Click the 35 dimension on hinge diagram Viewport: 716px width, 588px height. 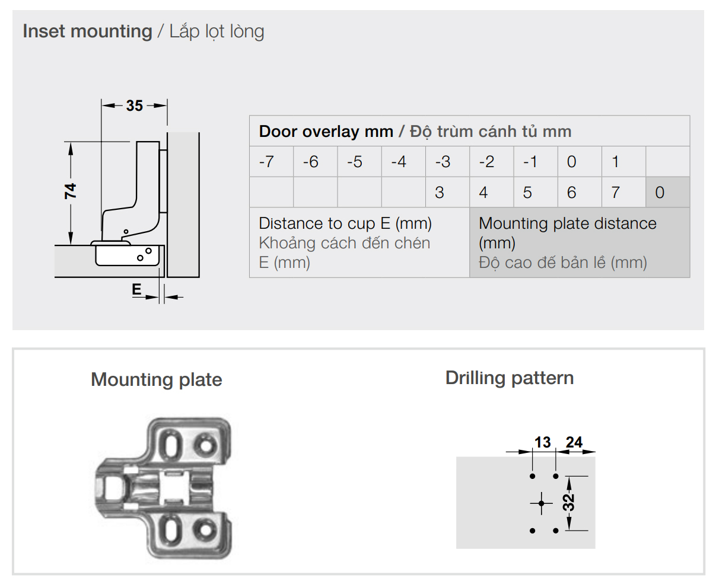135,106
